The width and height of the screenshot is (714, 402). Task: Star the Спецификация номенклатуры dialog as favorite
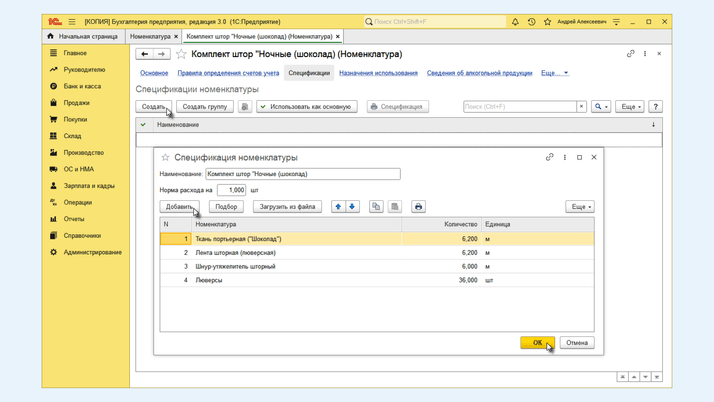[x=165, y=157]
